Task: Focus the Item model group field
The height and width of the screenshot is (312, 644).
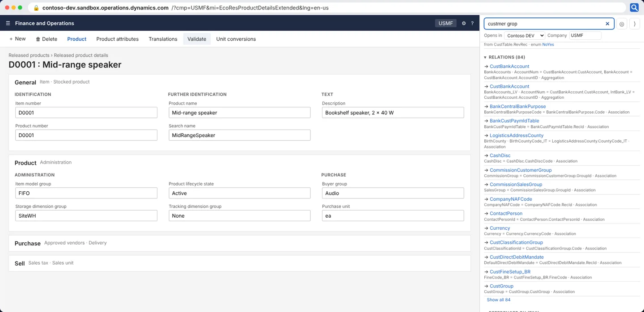Action: point(86,193)
